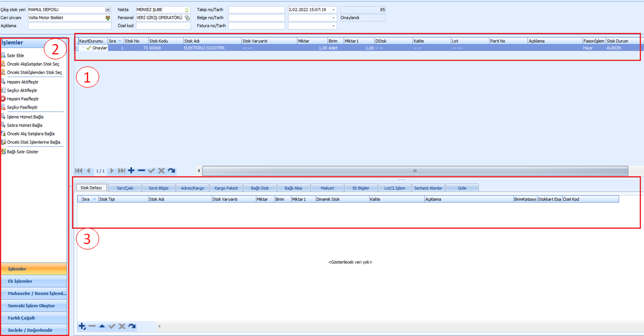Switch to the Stok Detayı tab
The width and height of the screenshot is (644, 336).
tap(91, 188)
